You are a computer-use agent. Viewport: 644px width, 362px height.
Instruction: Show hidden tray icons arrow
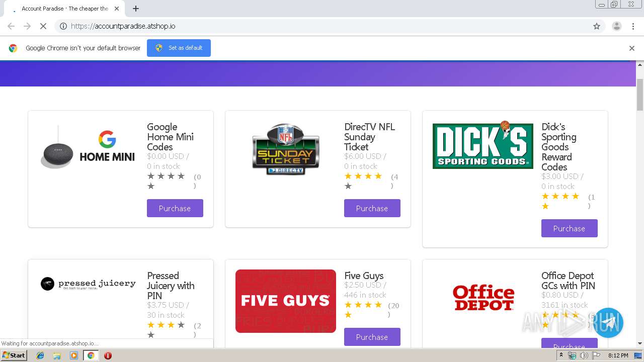click(561, 355)
